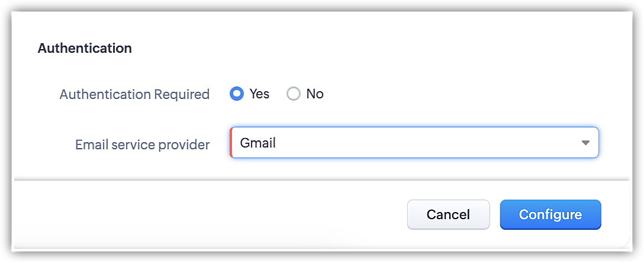
Task: Click the red required marker on provider field
Action: [x=230, y=143]
